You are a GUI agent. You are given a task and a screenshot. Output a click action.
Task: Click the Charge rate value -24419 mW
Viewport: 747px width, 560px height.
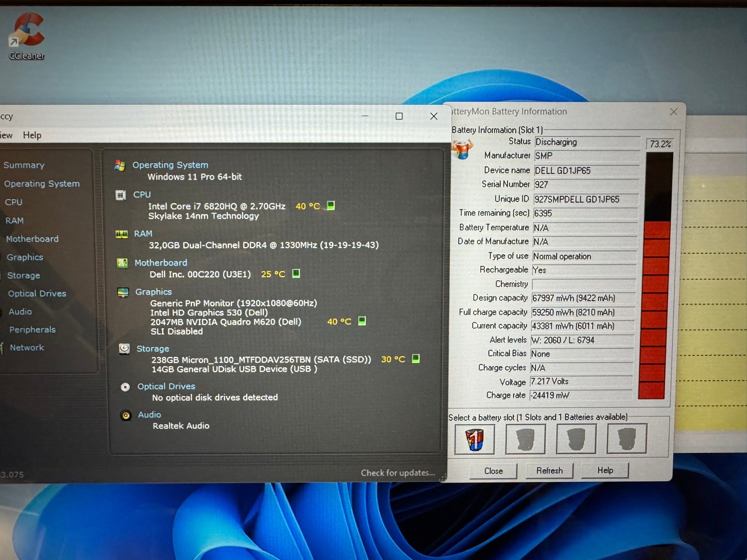pos(581,395)
